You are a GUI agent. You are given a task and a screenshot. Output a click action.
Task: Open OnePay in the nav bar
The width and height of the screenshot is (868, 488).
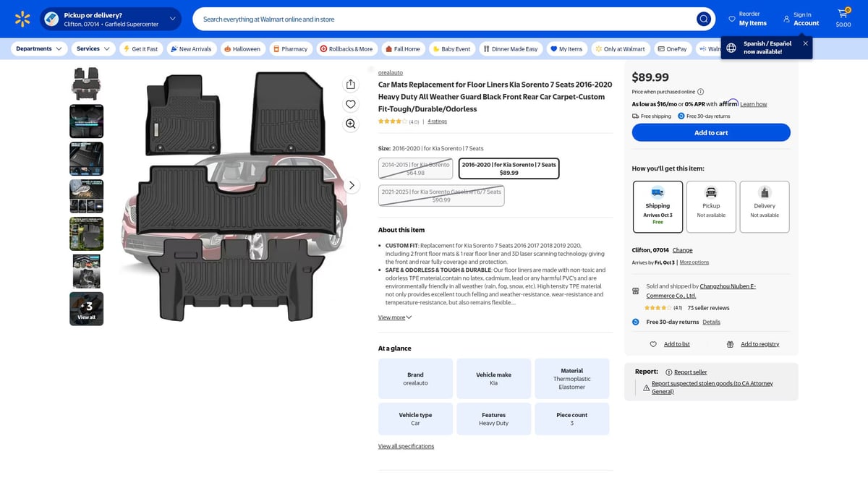672,49
